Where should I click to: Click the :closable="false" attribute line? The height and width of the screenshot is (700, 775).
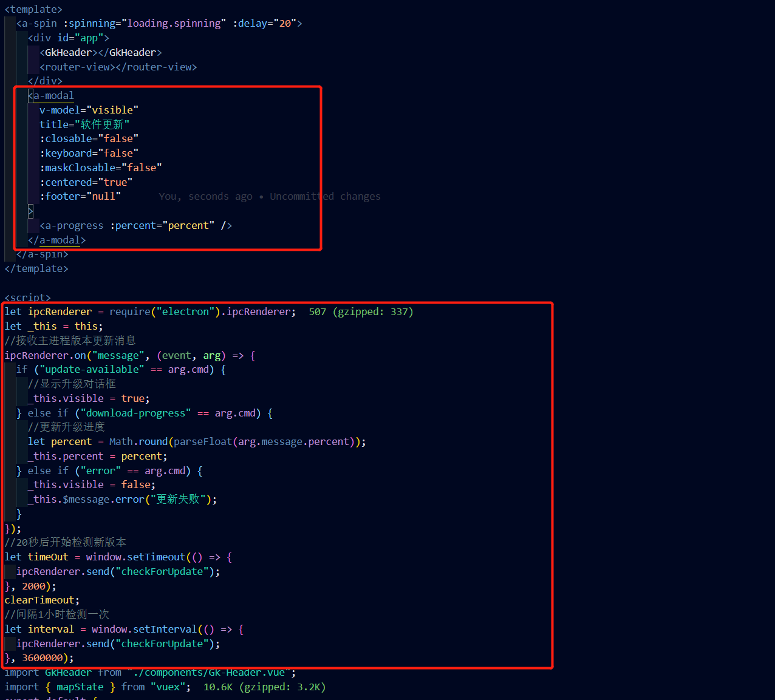pos(89,139)
